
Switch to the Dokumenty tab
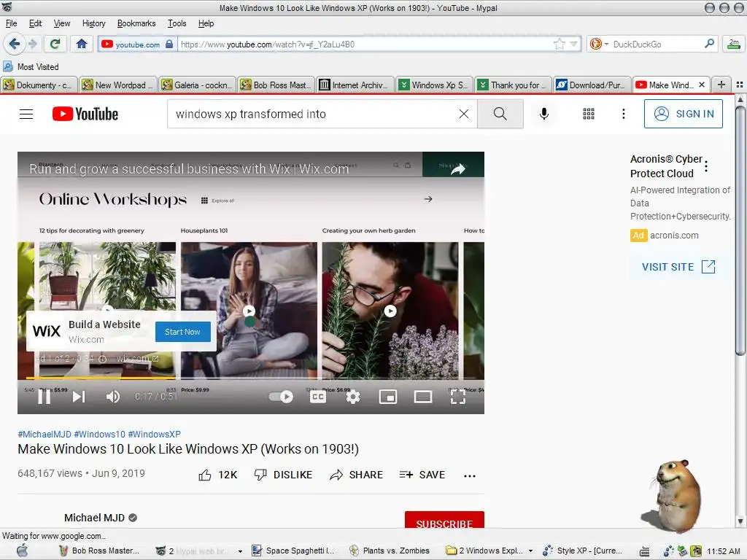[x=39, y=85]
